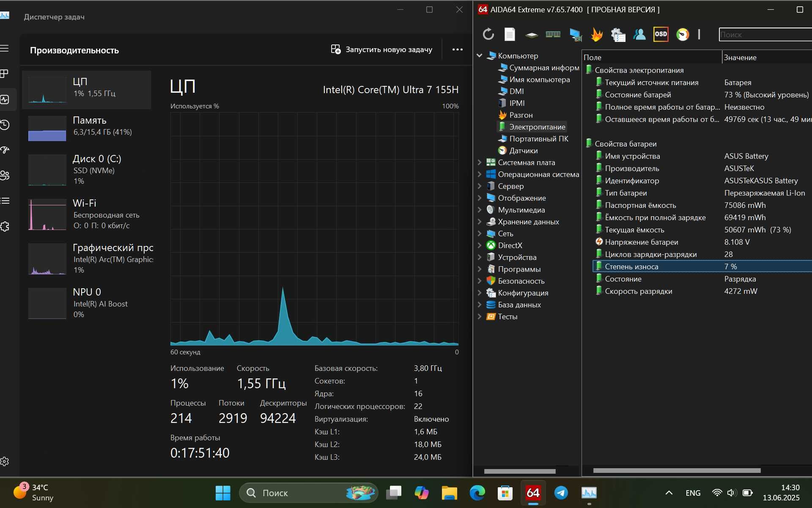Click the Windows Start button
The height and width of the screenshot is (508, 812).
223,493
